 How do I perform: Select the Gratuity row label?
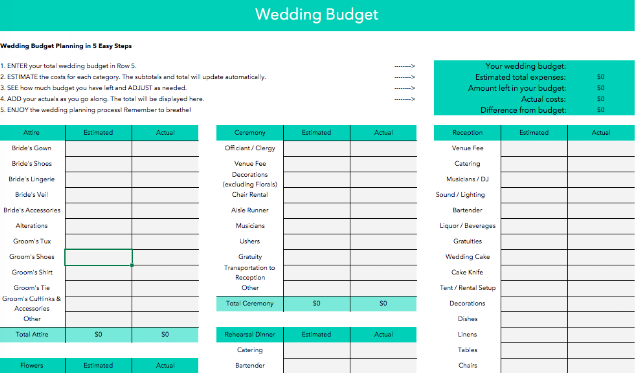point(250,257)
